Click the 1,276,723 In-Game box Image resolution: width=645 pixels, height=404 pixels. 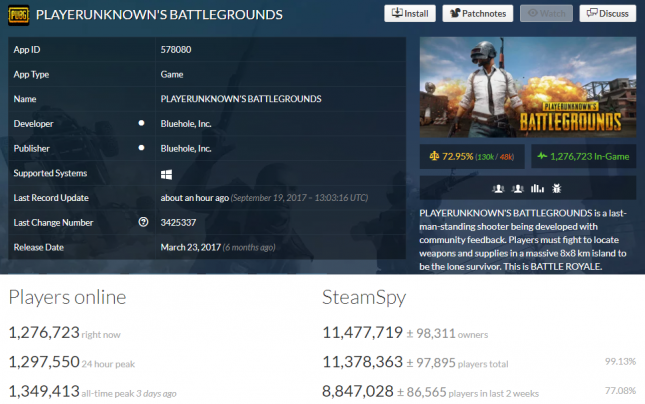click(584, 156)
